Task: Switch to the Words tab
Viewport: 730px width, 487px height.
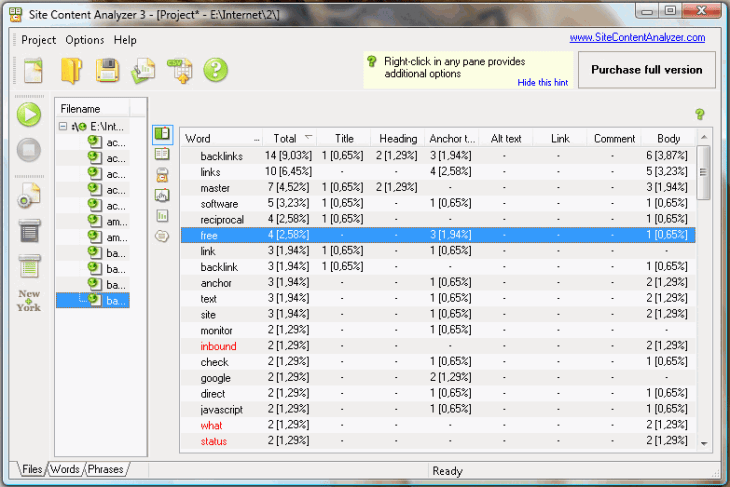Action: tap(65, 469)
